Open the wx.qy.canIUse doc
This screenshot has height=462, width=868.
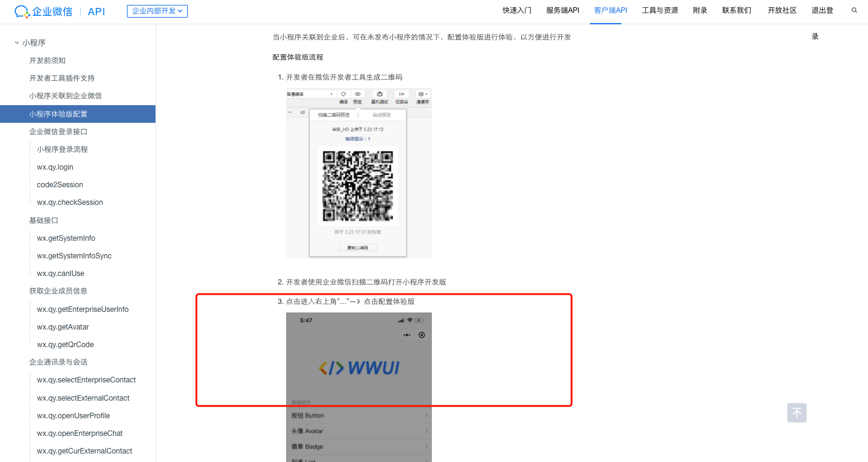[x=61, y=274]
